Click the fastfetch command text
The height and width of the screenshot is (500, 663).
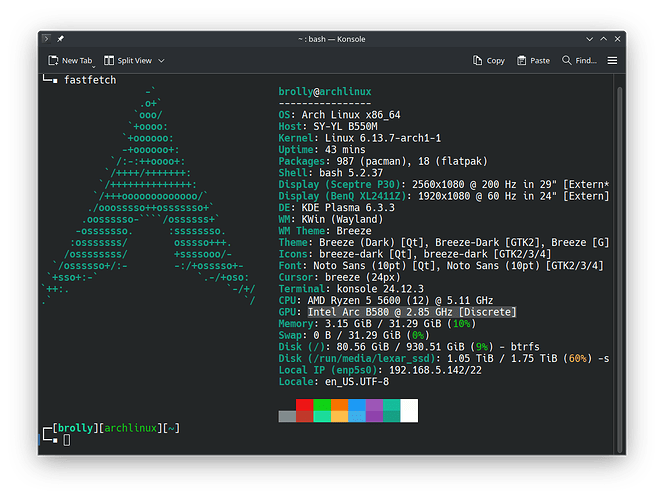coord(90,80)
